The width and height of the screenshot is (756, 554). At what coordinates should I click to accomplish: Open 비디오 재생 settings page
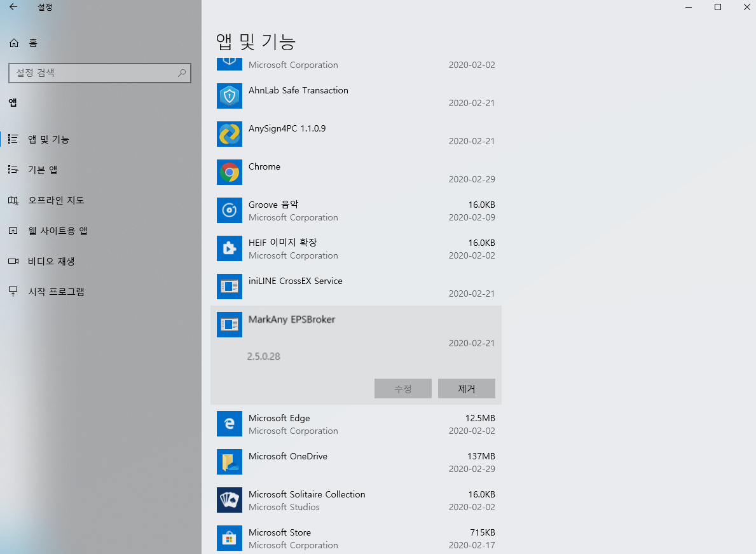pyautogui.click(x=100, y=261)
